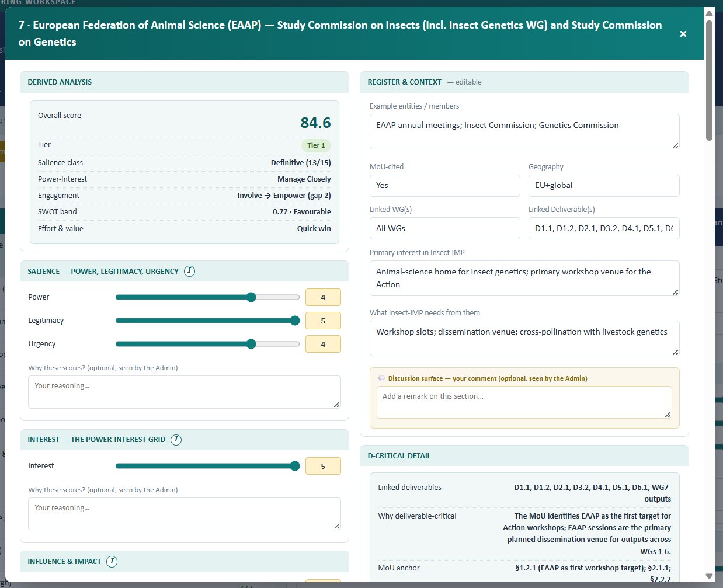Viewport: 723px width, 588px height.
Task: Click the Manage Closely value
Action: click(304, 179)
